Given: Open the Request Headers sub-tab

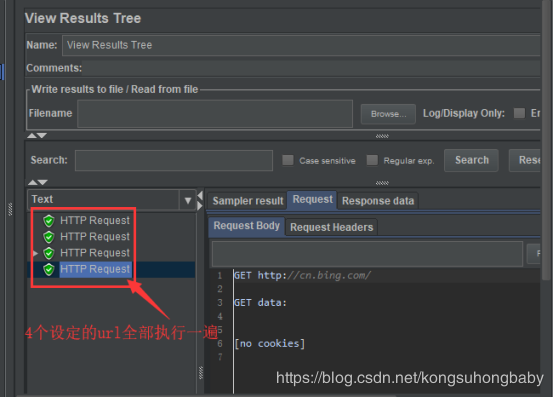Looking at the screenshot, I should pos(331,227).
